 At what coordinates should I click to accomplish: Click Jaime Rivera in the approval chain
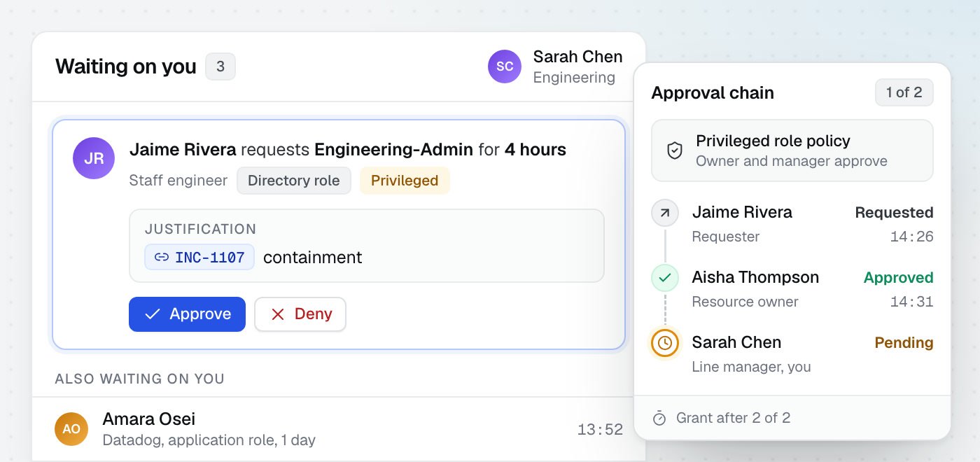tap(742, 212)
